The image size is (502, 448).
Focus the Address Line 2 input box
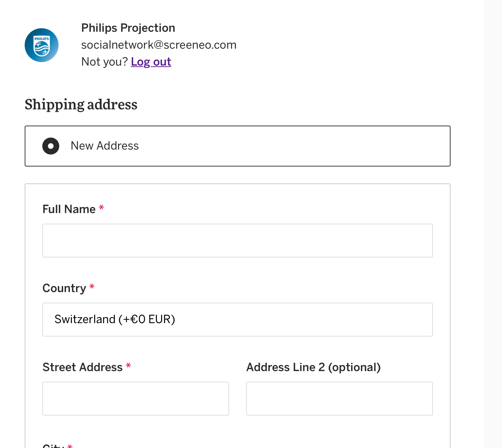tap(339, 399)
